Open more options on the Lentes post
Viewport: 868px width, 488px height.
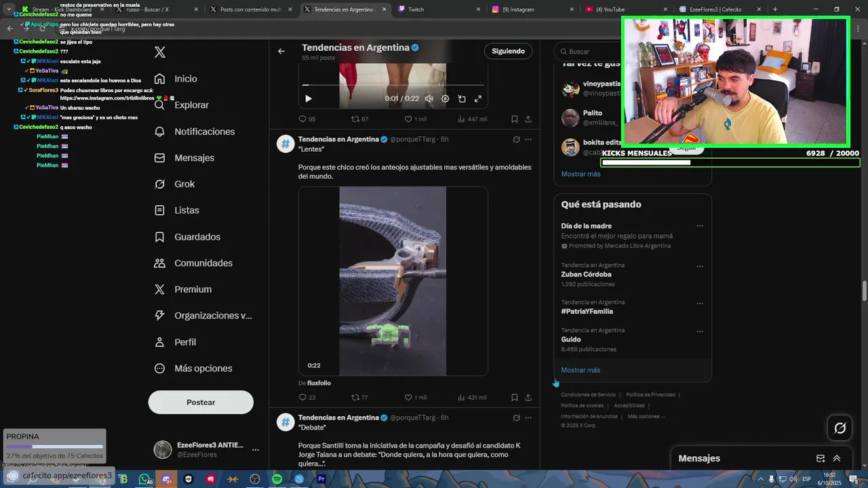[x=528, y=140]
